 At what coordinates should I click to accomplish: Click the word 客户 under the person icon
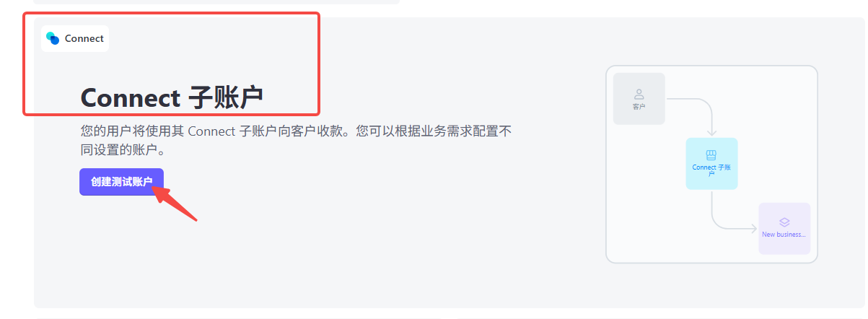(x=639, y=107)
